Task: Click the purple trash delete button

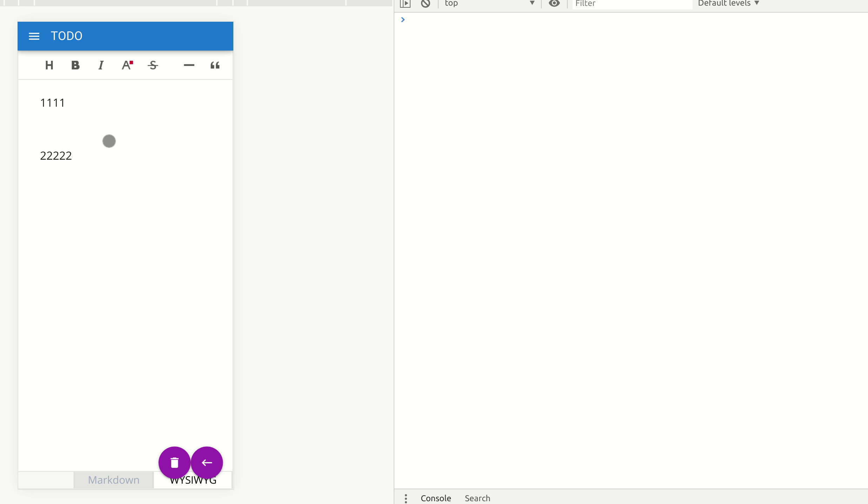Action: [174, 462]
